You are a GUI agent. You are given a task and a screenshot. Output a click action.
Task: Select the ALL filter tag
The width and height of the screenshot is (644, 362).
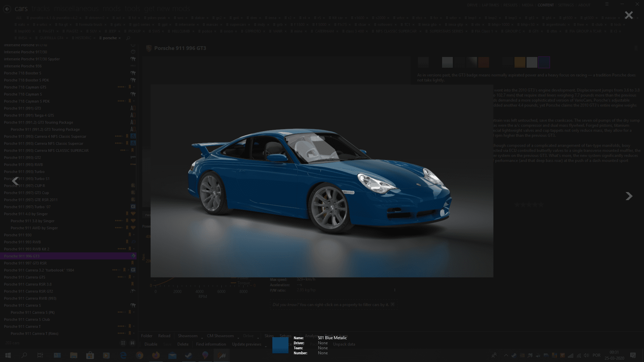click(x=19, y=18)
